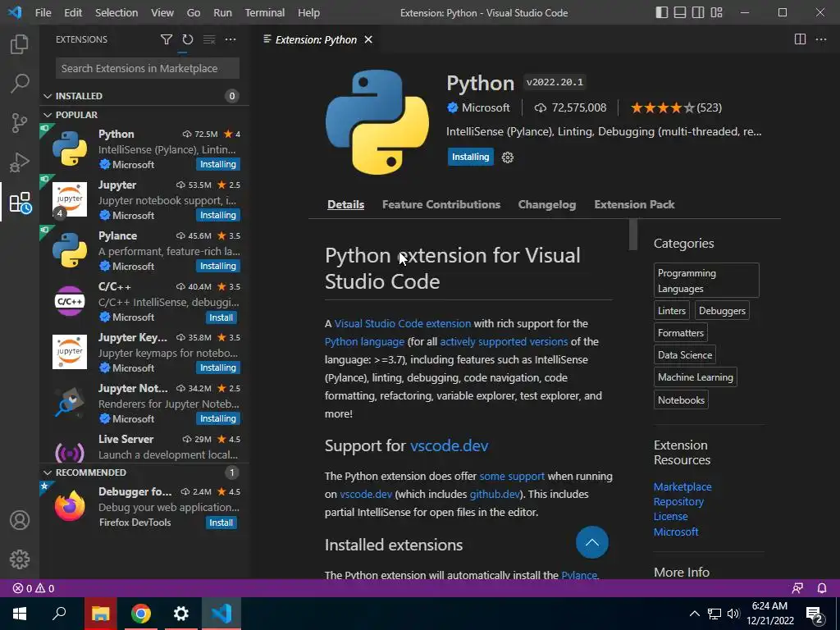840x630 pixels.
Task: Open Python extension manage gear
Action: (507, 157)
